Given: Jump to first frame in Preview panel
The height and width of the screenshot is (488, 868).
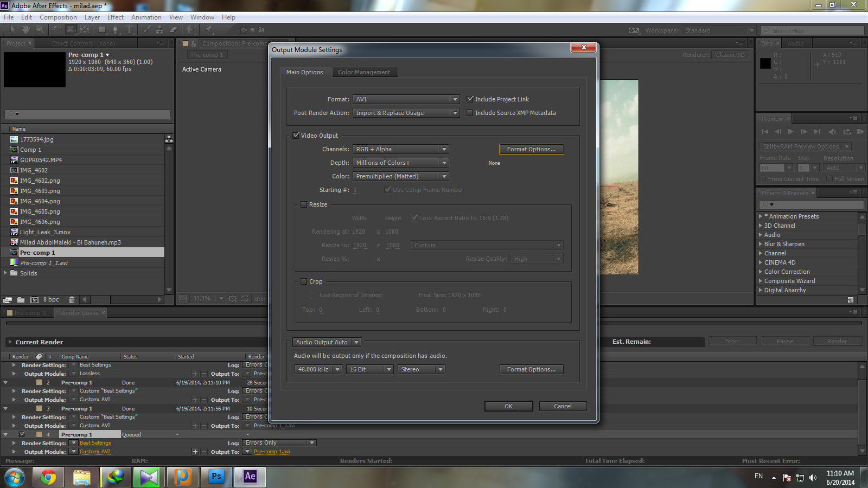Looking at the screenshot, I should pos(765,131).
